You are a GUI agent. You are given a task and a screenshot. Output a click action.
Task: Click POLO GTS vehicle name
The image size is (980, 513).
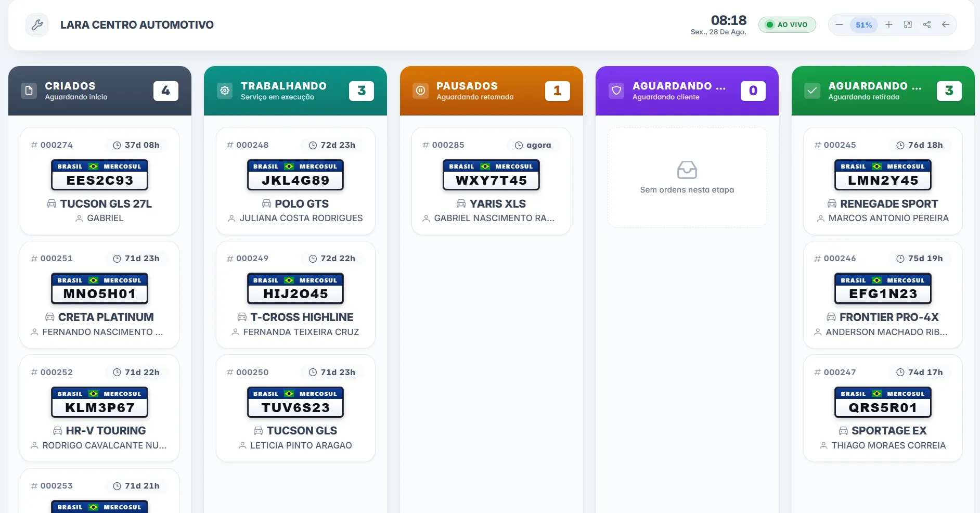pos(302,204)
